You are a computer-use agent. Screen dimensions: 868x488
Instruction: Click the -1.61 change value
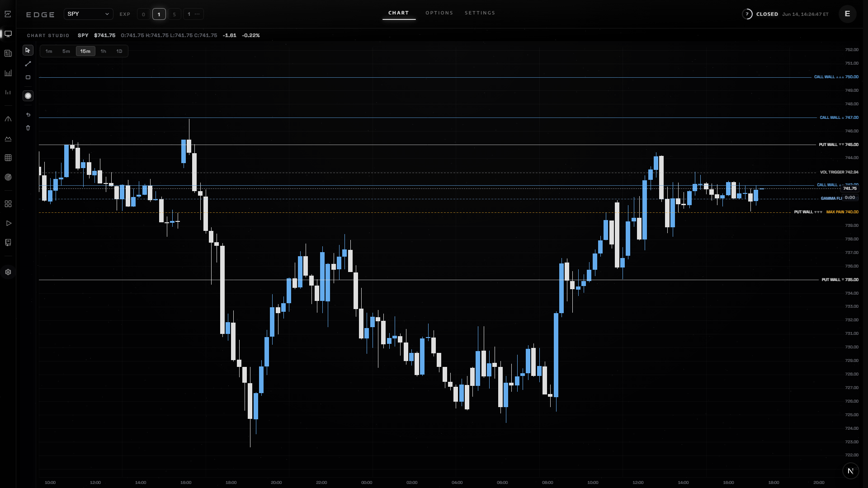[230, 35]
